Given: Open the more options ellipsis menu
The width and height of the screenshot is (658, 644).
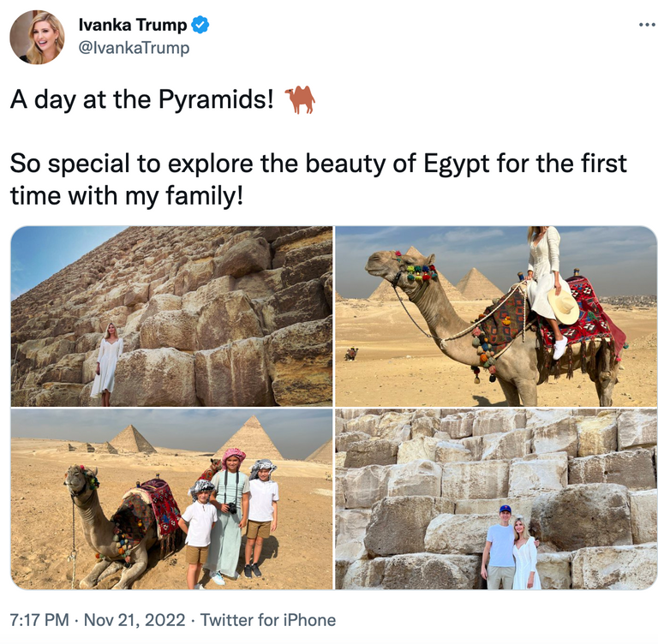Looking at the screenshot, I should (647, 25).
